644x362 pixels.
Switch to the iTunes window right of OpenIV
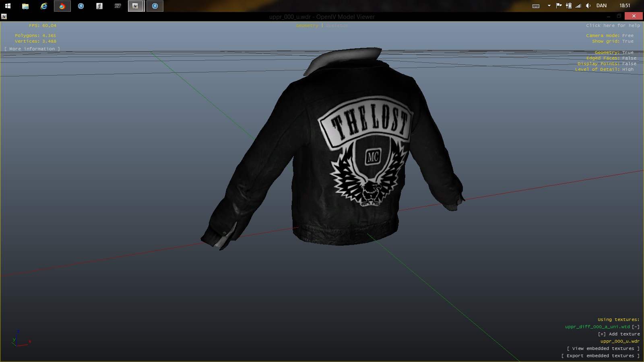[155, 6]
